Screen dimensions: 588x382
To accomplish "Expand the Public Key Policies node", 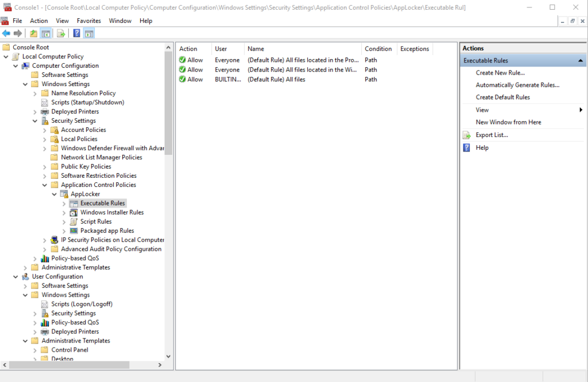I will [x=45, y=167].
